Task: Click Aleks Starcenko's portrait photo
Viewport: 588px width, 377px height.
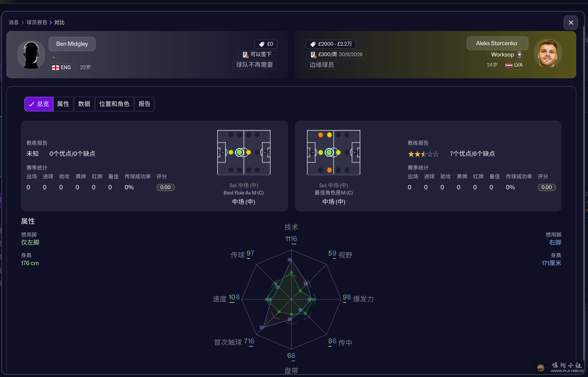Action: 547,54
